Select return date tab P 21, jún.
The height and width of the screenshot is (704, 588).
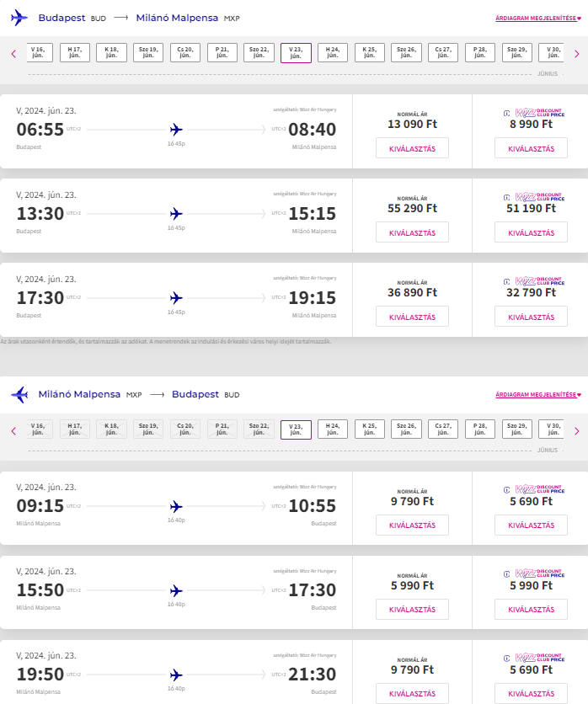222,429
